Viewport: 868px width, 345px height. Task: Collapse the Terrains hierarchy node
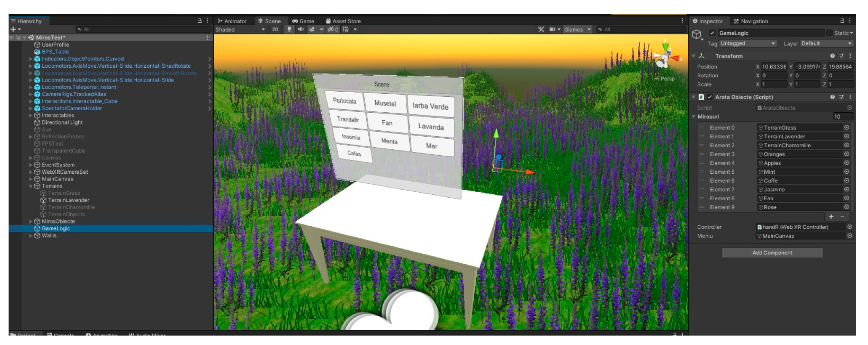click(31, 186)
